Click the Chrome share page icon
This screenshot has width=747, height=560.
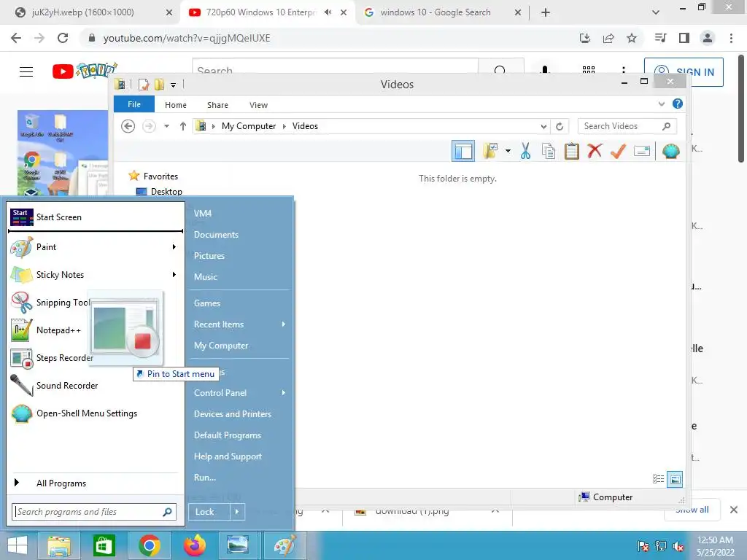[x=608, y=38]
